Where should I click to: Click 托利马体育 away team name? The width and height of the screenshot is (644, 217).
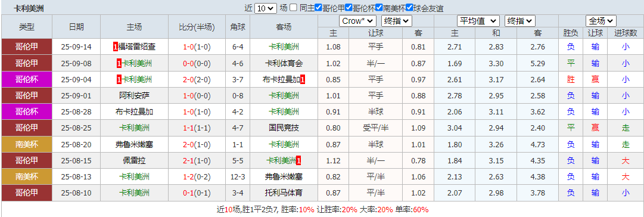(x=284, y=193)
